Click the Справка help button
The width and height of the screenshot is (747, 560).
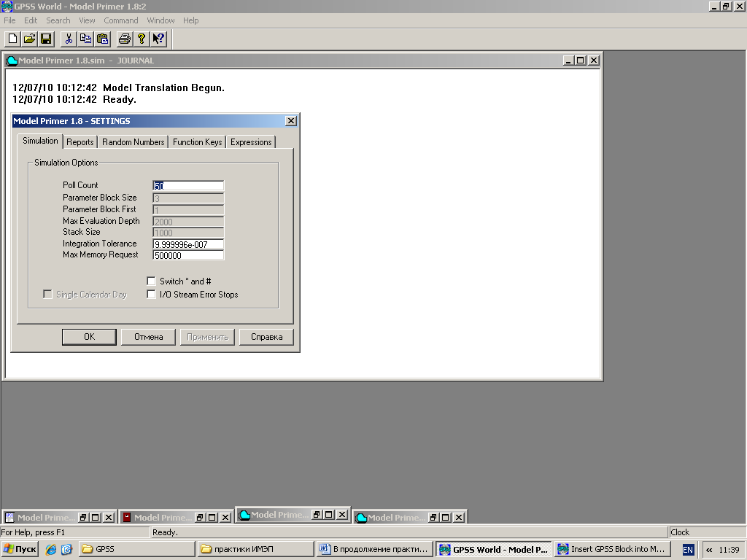(x=266, y=337)
